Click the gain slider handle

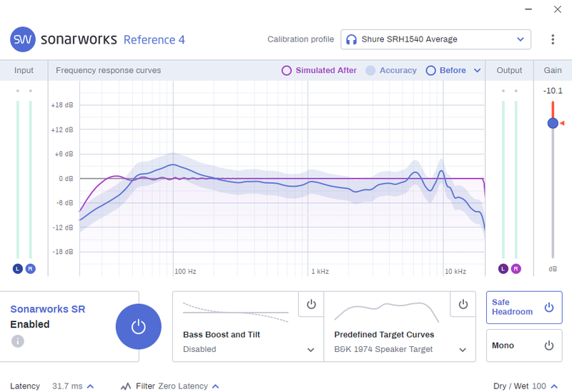tap(553, 123)
